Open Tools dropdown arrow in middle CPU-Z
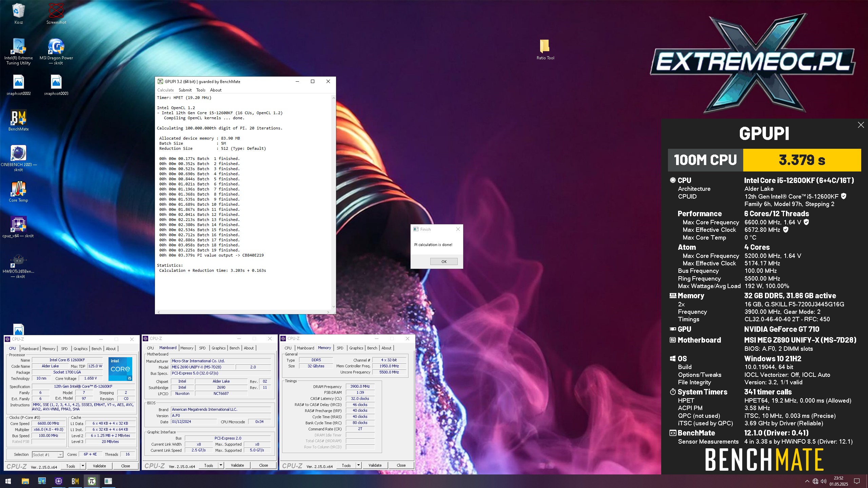 tap(220, 465)
